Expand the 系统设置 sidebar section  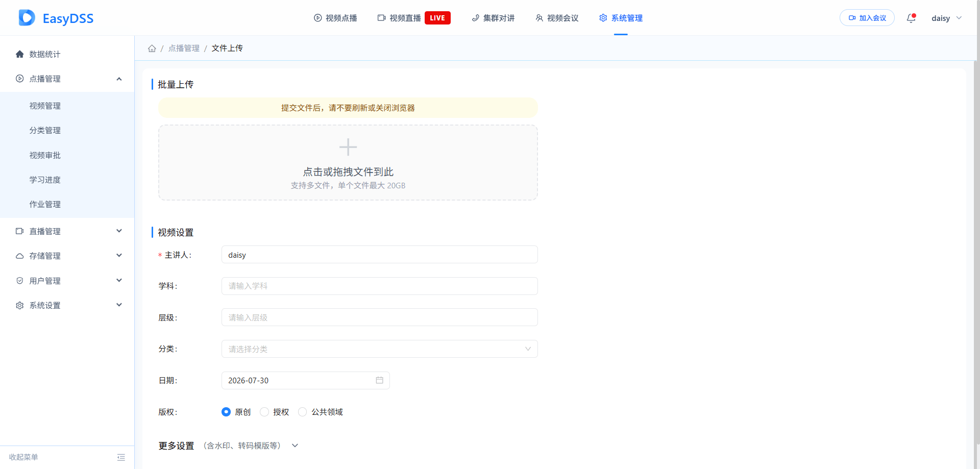(x=119, y=305)
